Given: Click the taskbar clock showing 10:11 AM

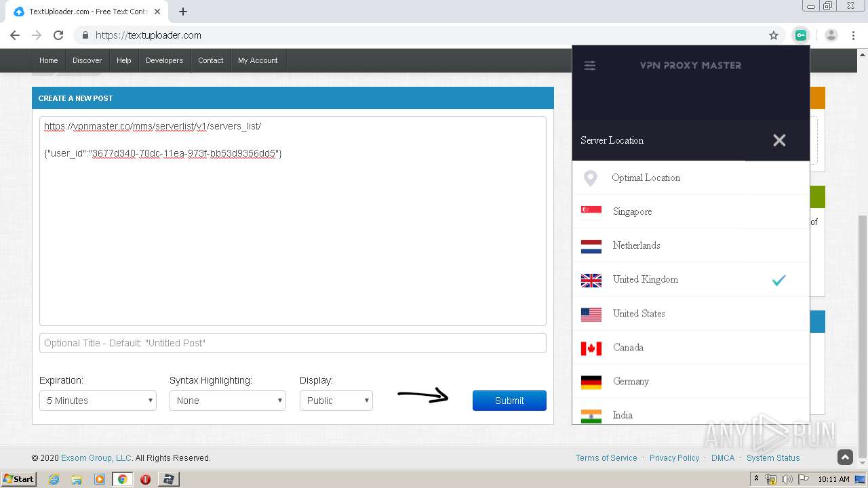Looking at the screenshot, I should coord(833,479).
